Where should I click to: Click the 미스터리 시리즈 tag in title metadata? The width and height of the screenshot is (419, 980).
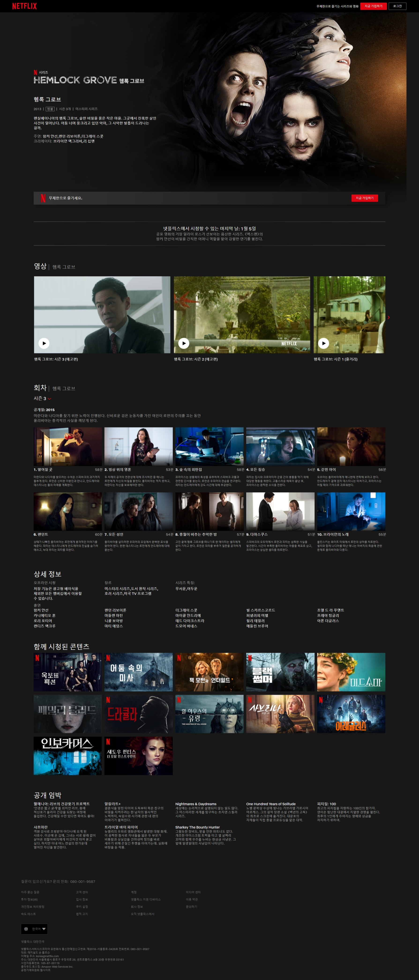click(x=86, y=109)
